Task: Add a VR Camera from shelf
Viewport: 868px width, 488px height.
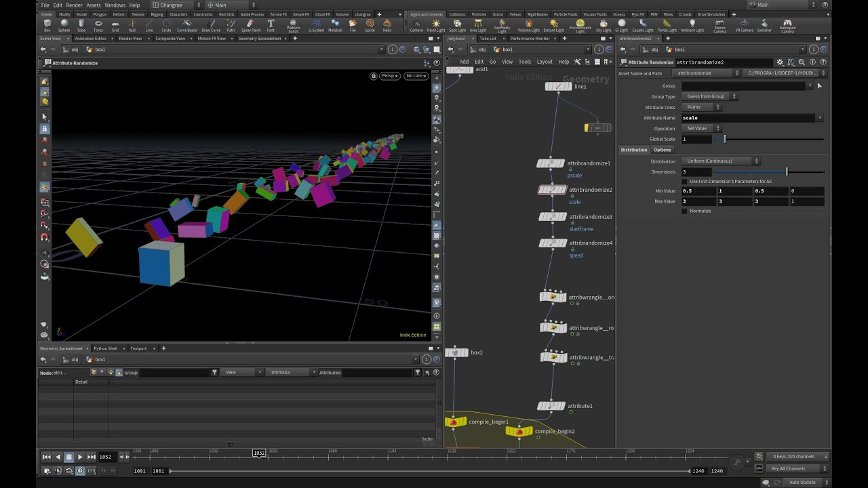Action: [745, 26]
